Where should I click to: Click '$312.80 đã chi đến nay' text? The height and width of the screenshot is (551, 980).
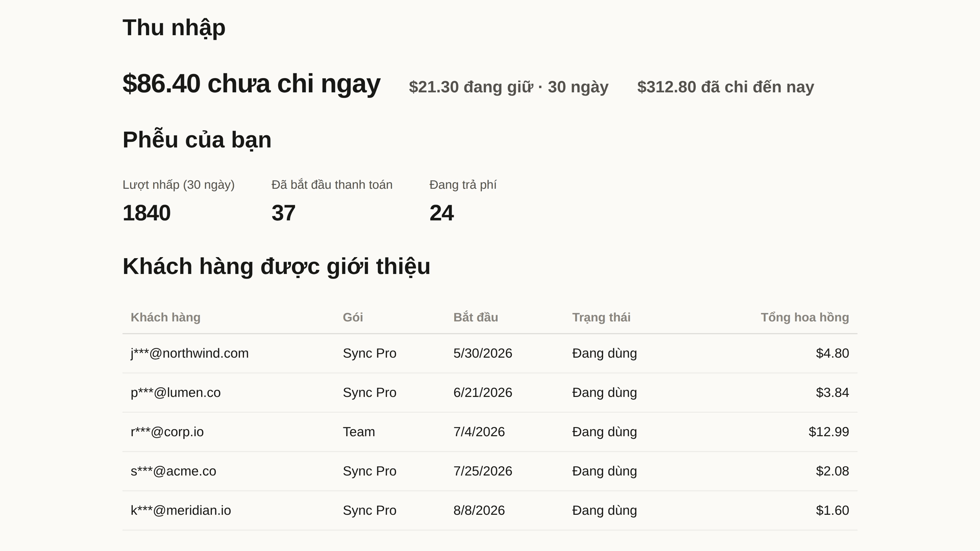[x=726, y=87]
